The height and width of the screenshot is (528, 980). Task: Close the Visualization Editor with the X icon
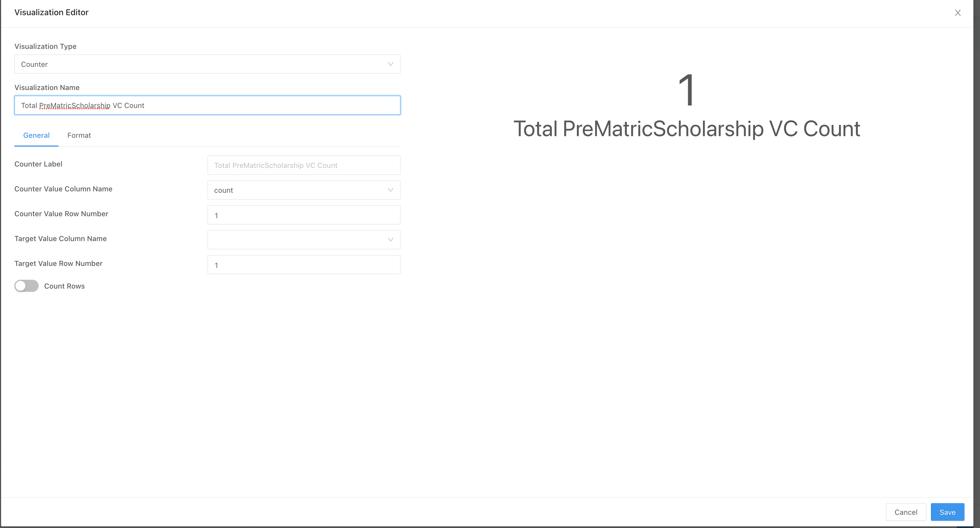(x=958, y=13)
